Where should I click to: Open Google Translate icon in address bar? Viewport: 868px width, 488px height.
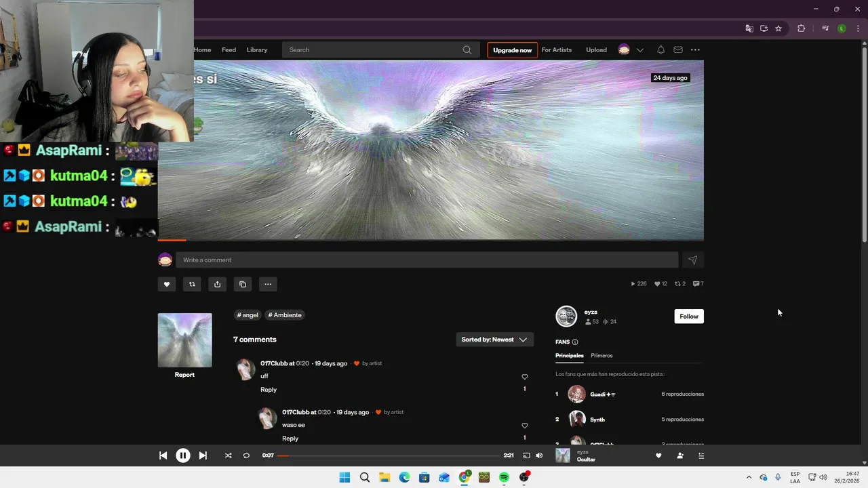[749, 28]
